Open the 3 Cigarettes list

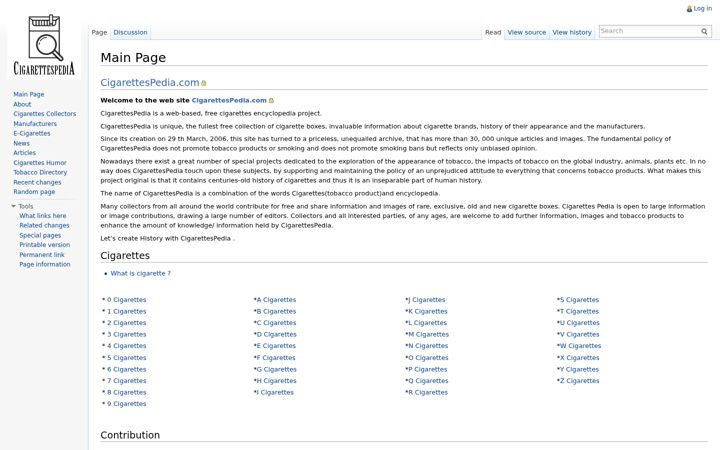[127, 334]
